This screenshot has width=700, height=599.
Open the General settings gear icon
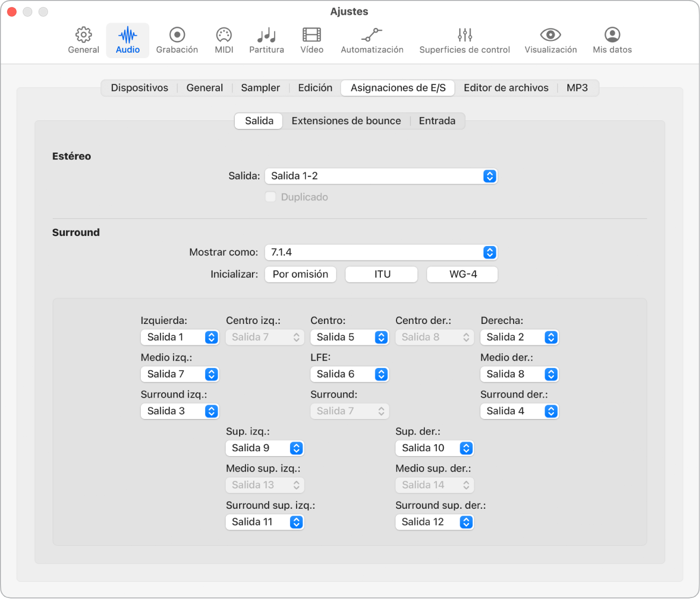pos(83,35)
